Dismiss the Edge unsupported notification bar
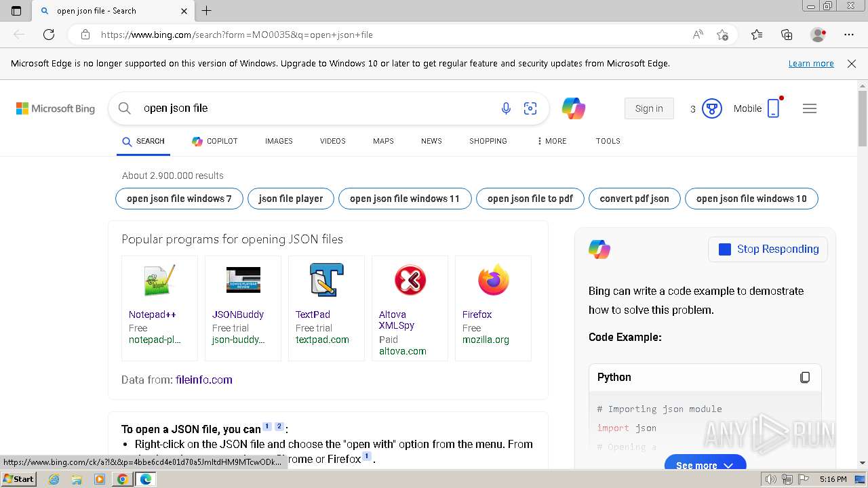 click(x=852, y=64)
